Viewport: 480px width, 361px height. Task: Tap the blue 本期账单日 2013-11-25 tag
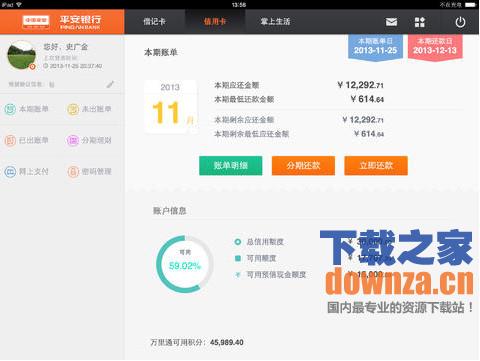pos(375,47)
